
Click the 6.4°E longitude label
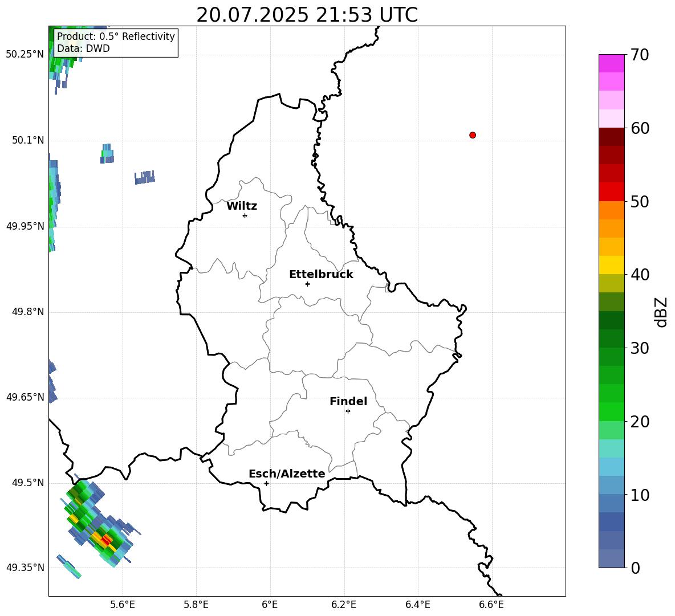[417, 605]
